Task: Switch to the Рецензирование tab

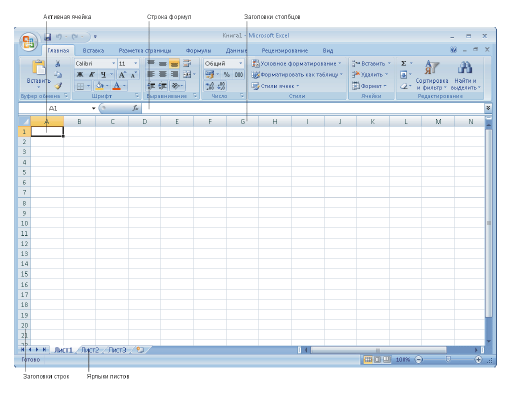Action: (x=285, y=50)
